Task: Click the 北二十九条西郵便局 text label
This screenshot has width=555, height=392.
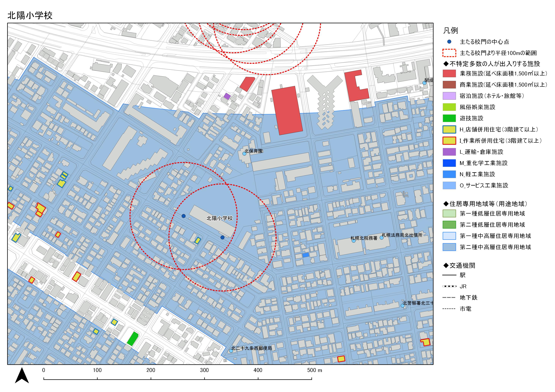Action: coord(252,348)
